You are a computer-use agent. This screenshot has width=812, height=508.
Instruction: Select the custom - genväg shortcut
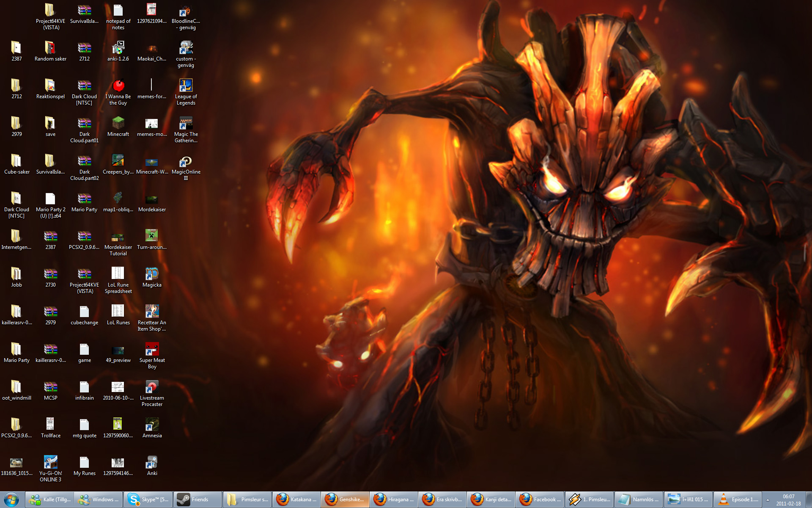186,54
